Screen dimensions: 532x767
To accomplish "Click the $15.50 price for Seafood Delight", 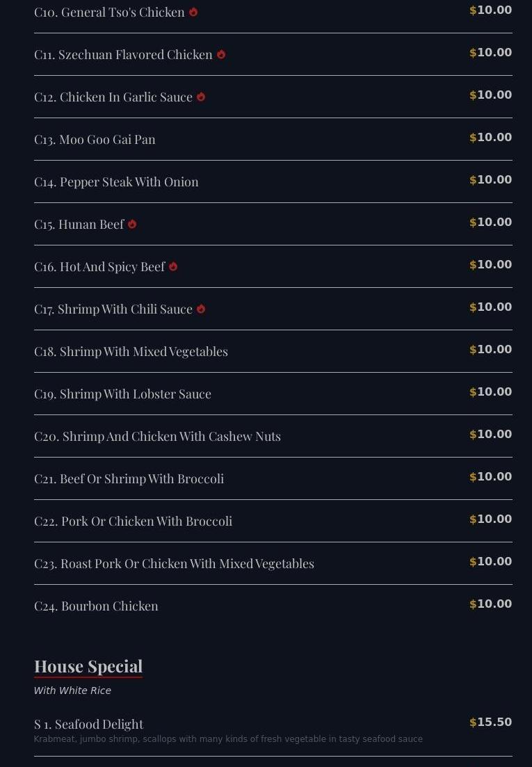I will pos(490,722).
